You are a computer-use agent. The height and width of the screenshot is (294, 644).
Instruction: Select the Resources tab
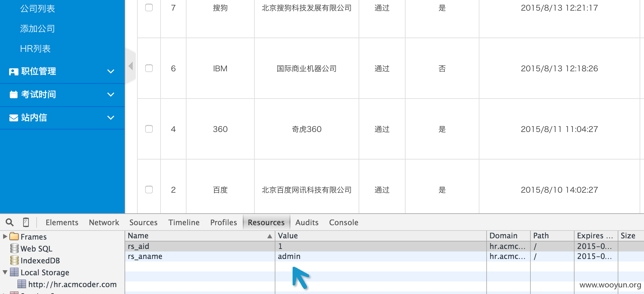[x=266, y=222]
